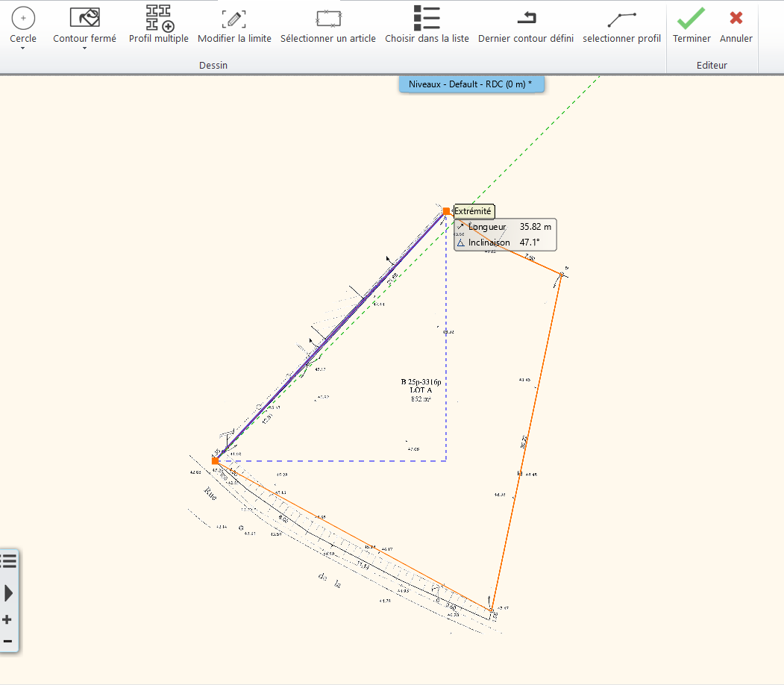Image resolution: width=784 pixels, height=685 pixels.
Task: Click the orange start point handle at lower left
Action: [215, 460]
